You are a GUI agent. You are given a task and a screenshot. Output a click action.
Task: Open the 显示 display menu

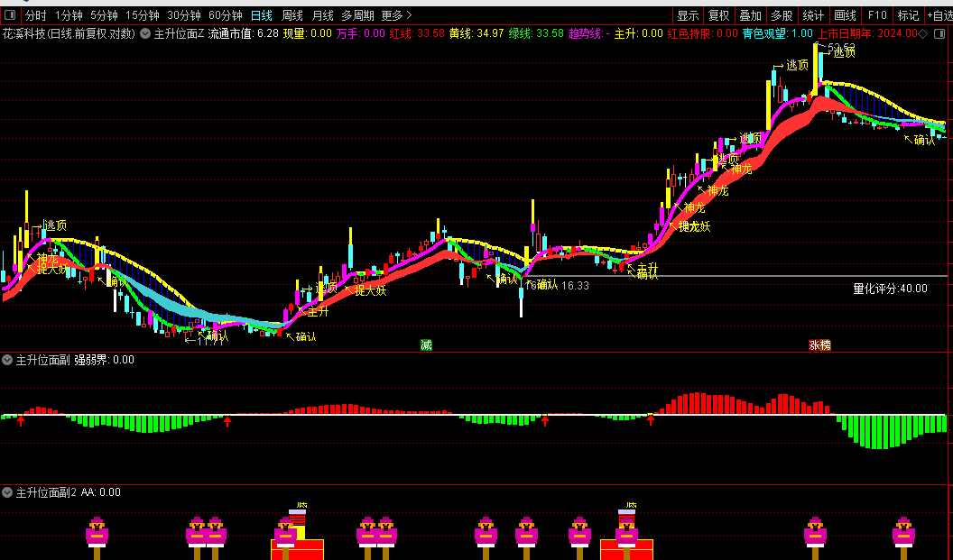688,15
